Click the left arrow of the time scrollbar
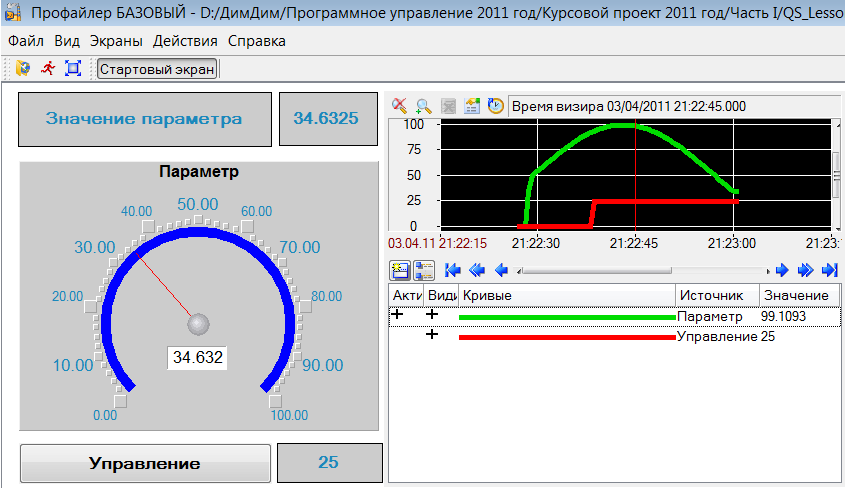Screen dimensions: 845x488 point(519,271)
